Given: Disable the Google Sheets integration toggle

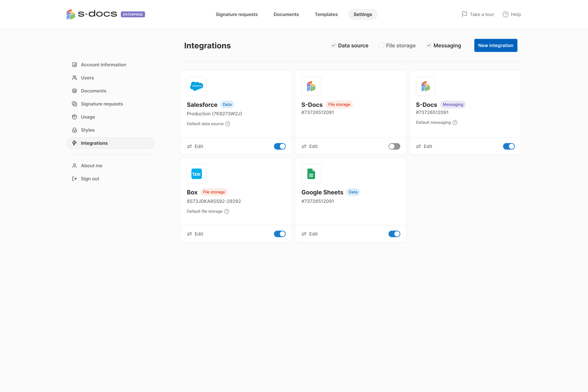Looking at the screenshot, I should pyautogui.click(x=394, y=234).
